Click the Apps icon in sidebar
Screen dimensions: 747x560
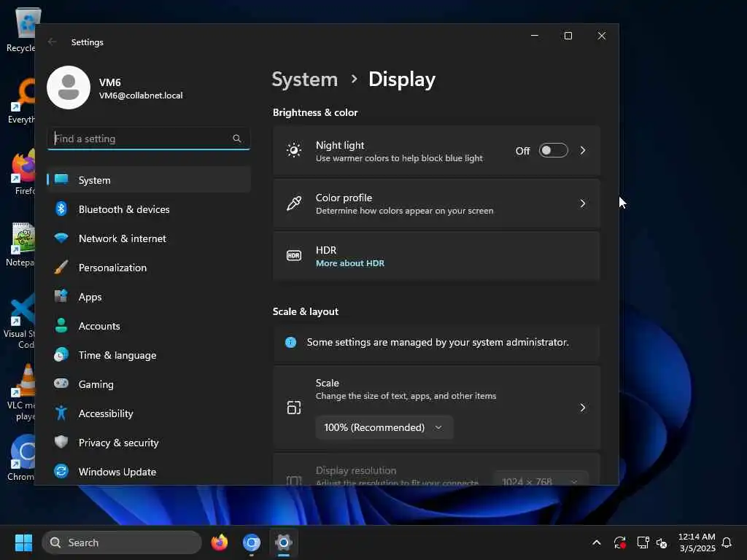tap(61, 296)
